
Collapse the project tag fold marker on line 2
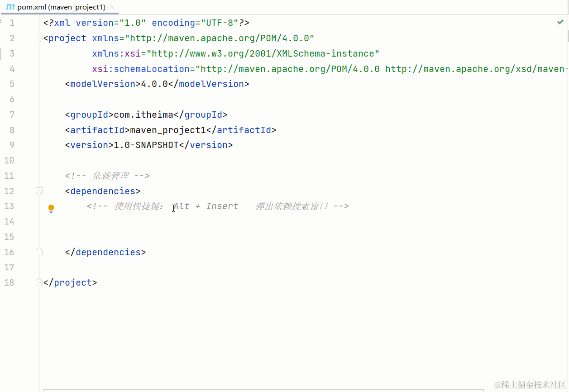39,38
